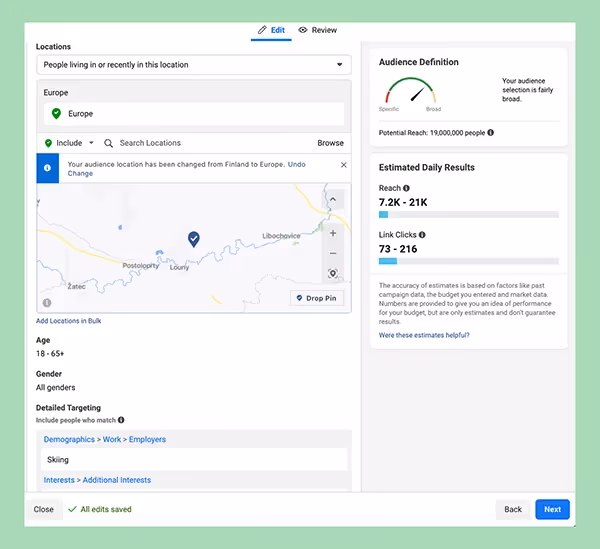
Task: Click the blue info icon in notice
Action: [x=47, y=168]
